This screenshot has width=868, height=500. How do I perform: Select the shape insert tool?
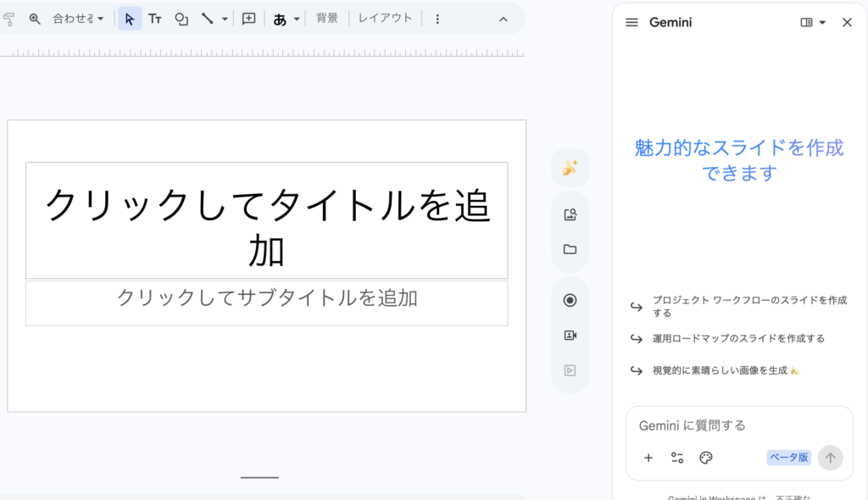[x=181, y=19]
